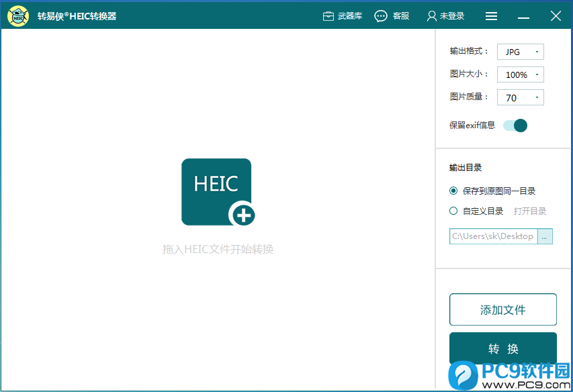Browse output folder with the ... button
Viewport: 573px width, 392px height.
click(545, 236)
